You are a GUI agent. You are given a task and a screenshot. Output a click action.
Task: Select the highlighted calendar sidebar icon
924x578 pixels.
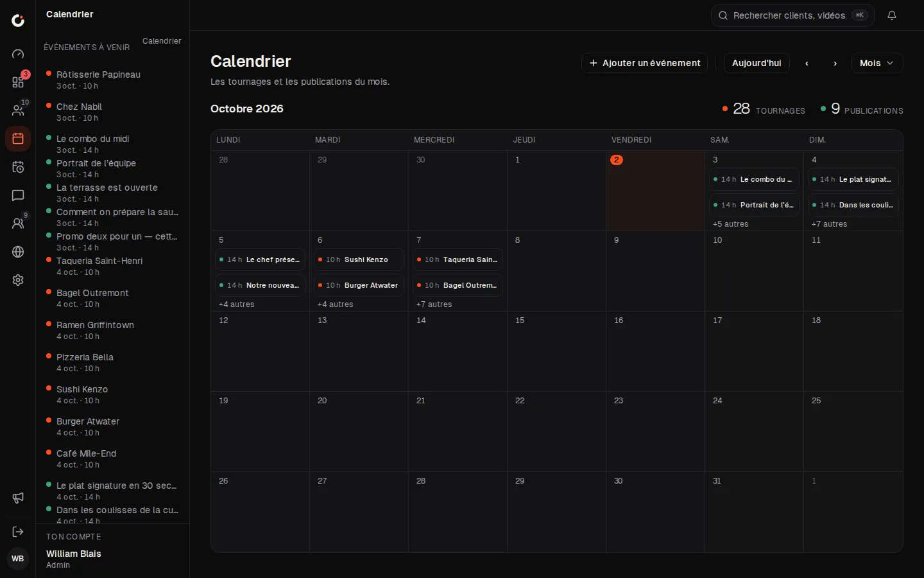[18, 139]
